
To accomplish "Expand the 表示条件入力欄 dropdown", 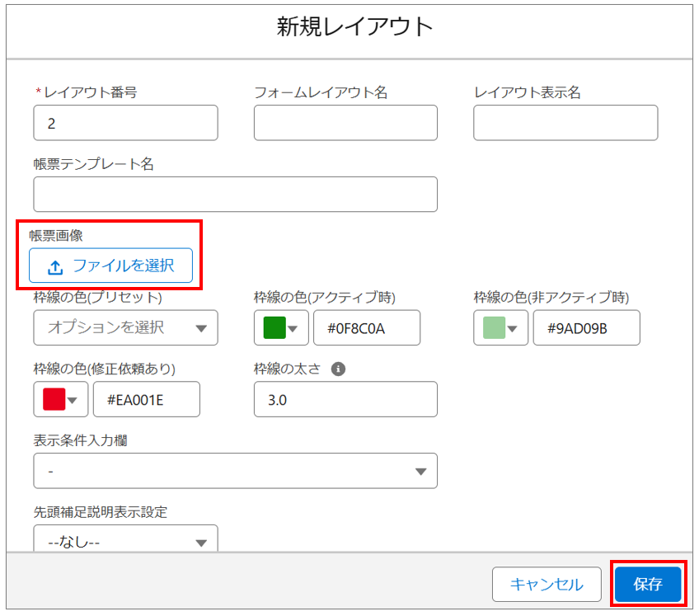I will tap(235, 471).
